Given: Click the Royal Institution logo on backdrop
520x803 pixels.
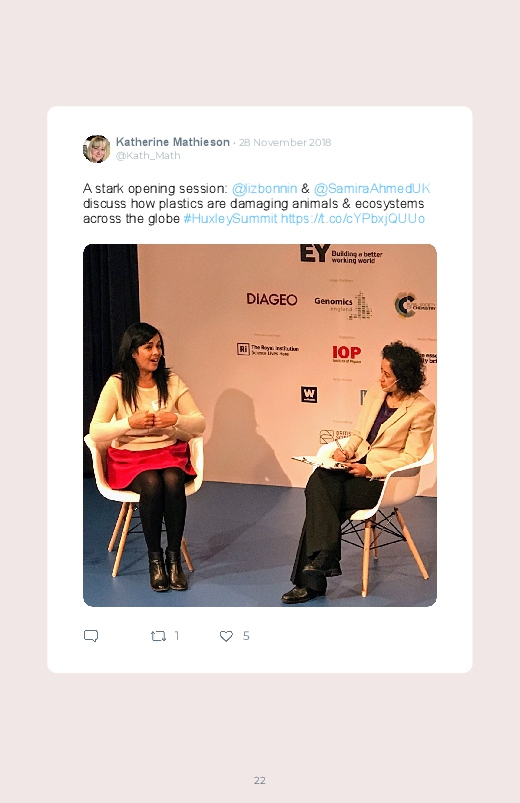Looking at the screenshot, I should tap(267, 349).
